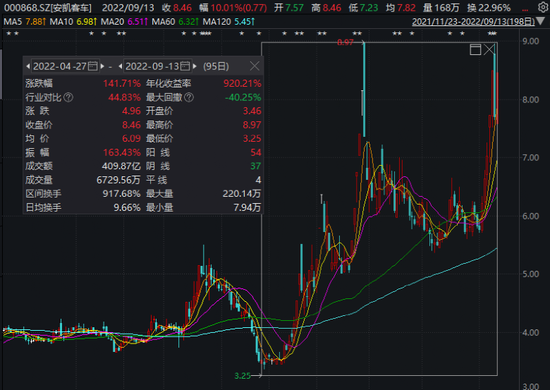This screenshot has height=390, width=550.
Task: Click 均价 value 6.09 in panel
Action: [x=131, y=139]
